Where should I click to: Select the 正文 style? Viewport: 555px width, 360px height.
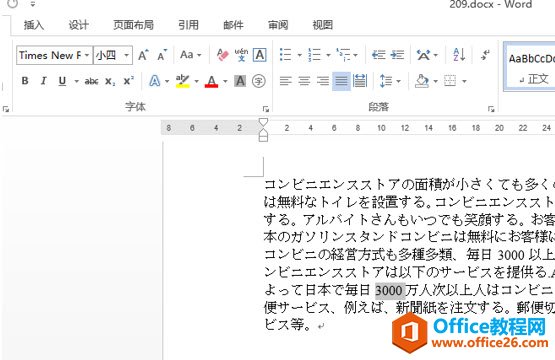point(529,67)
